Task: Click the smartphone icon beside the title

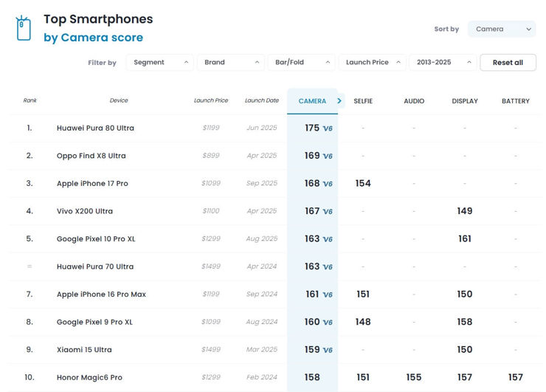Action: coord(24,28)
